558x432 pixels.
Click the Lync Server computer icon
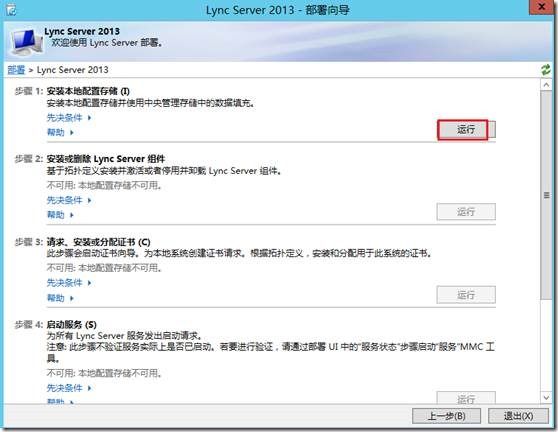click(x=26, y=42)
